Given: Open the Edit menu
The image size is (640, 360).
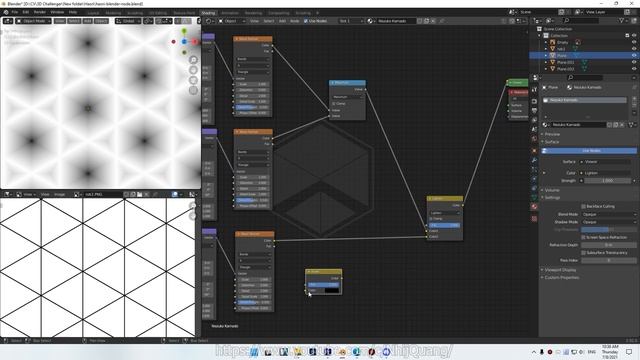Looking at the screenshot, I should [x=26, y=12].
